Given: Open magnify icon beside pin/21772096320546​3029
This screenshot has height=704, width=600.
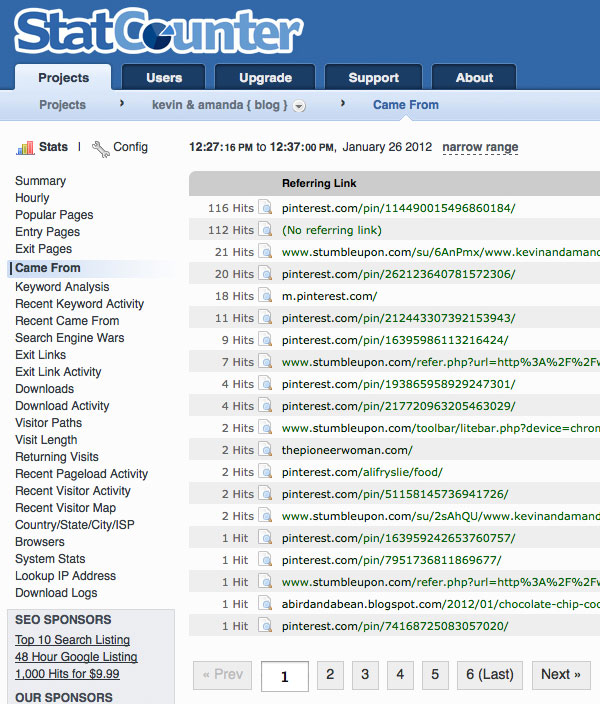Looking at the screenshot, I should click(265, 406).
